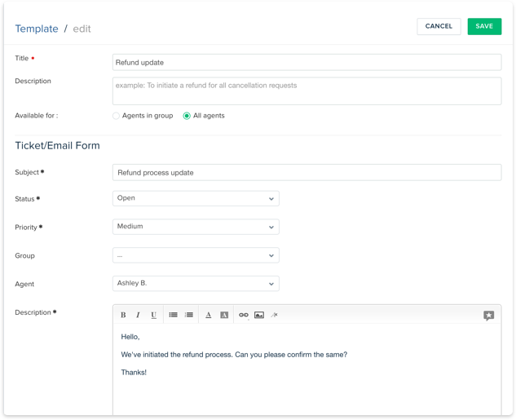Toggle bold formatting in description editor

click(123, 315)
